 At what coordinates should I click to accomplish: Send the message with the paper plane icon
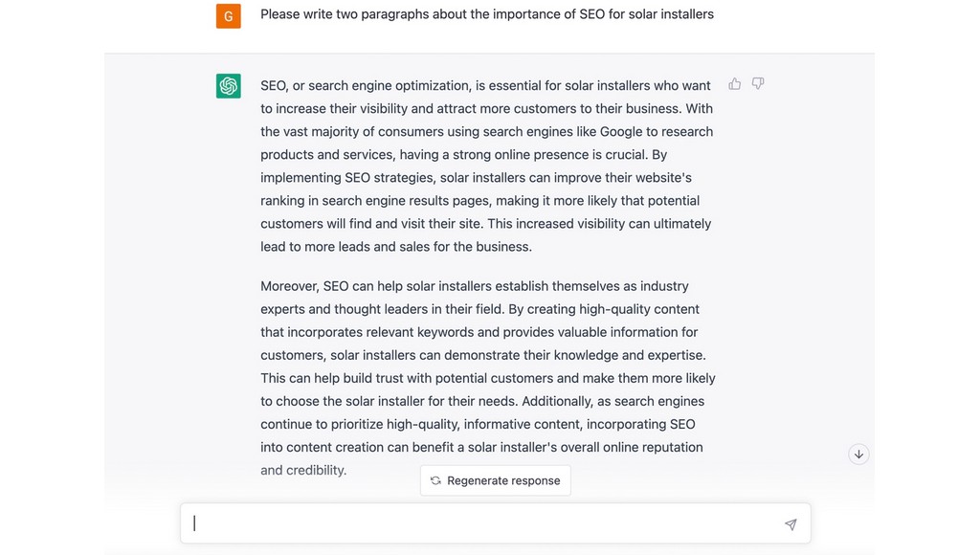791,523
